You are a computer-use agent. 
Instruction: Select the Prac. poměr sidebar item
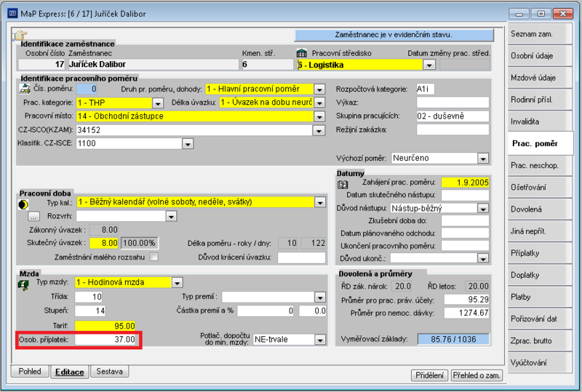point(540,144)
